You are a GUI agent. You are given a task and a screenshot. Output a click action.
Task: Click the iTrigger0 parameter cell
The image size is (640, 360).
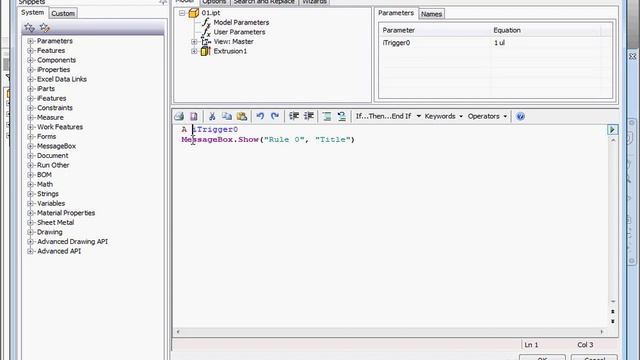[435, 43]
